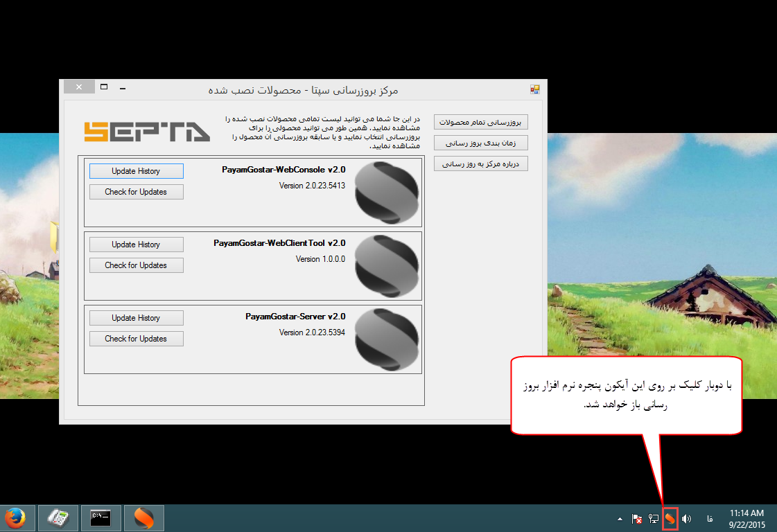Click the PayamGostar-WebConsole product logo
The image size is (777, 532).
(387, 193)
